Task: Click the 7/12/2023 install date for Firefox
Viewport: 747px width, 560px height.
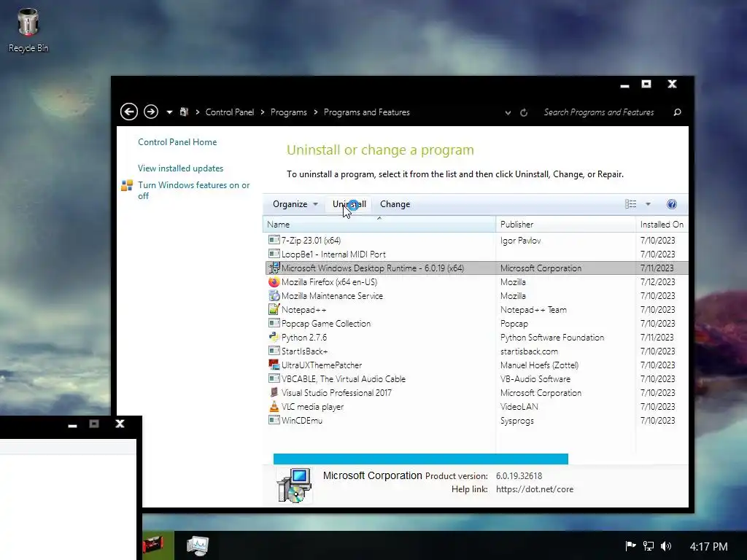Action: [658, 282]
